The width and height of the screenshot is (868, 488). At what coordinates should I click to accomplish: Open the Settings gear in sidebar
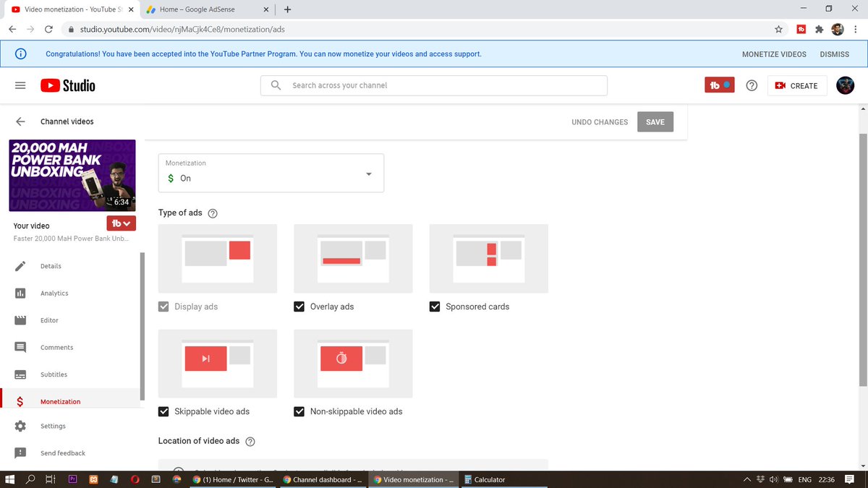[x=20, y=426]
